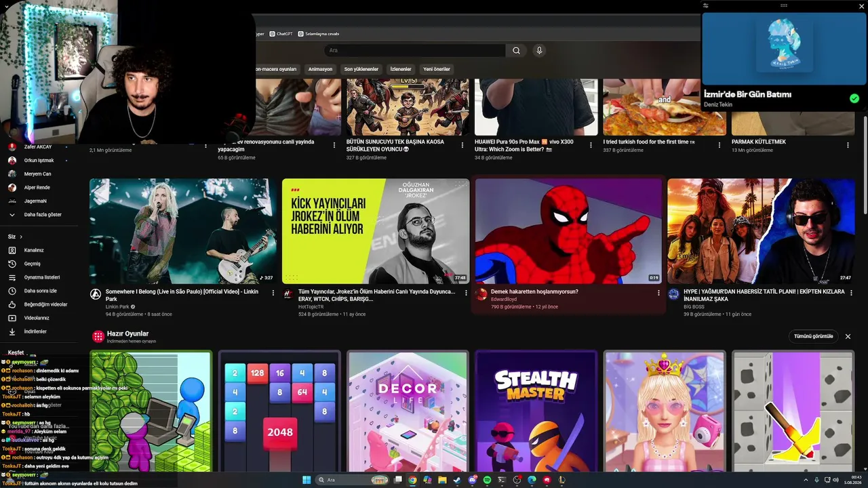Viewport: 868px width, 488px height.
Task: Select the İzlenenler filter chip
Action: (401, 69)
